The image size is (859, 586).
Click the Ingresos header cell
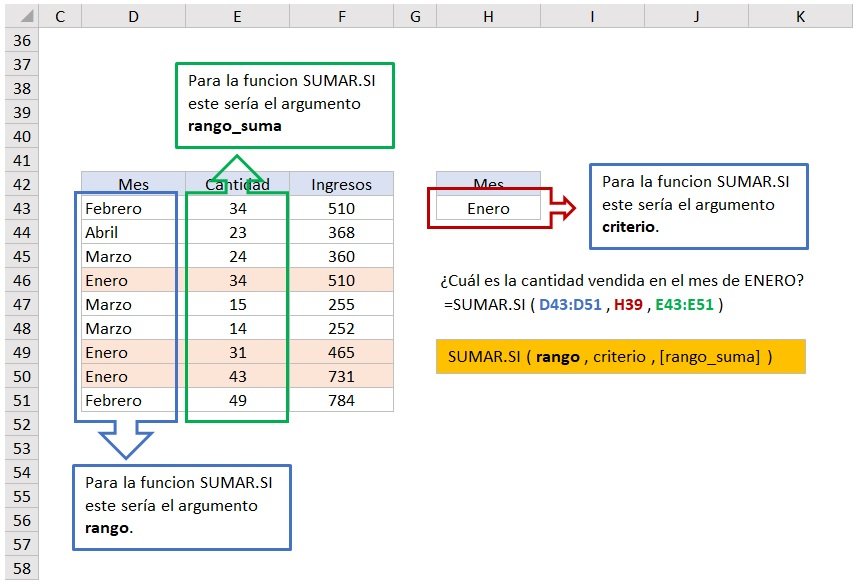[341, 184]
